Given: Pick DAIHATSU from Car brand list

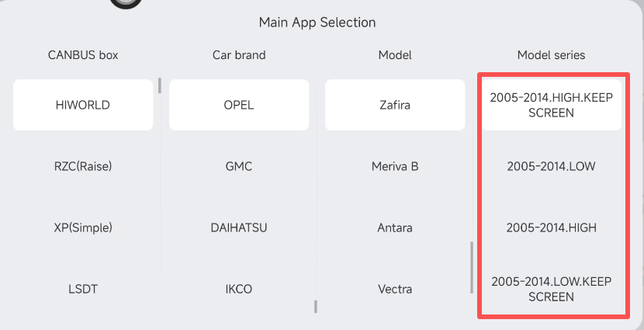Looking at the screenshot, I should (x=239, y=228).
